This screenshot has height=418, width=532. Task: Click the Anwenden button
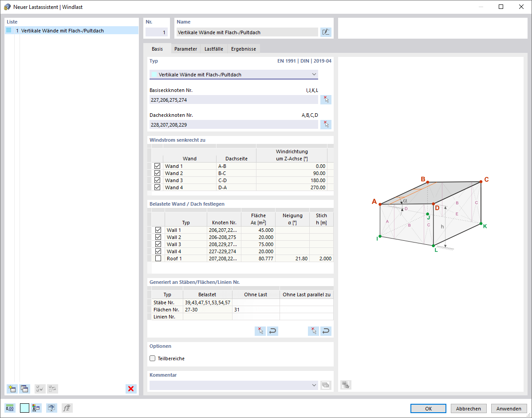click(509, 409)
